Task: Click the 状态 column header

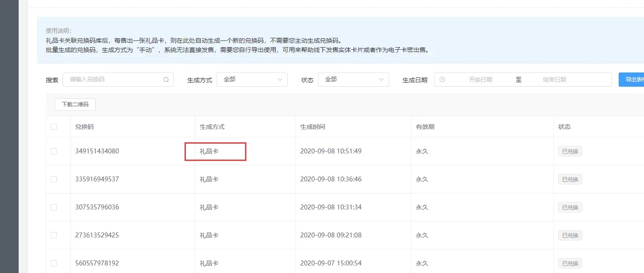Action: click(x=564, y=127)
